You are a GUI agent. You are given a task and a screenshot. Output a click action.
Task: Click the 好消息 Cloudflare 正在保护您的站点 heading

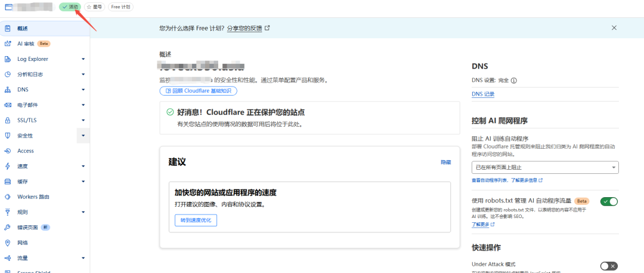(x=241, y=112)
